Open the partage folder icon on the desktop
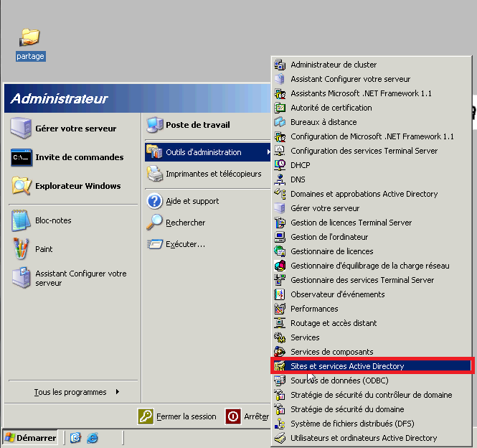 (x=30, y=37)
